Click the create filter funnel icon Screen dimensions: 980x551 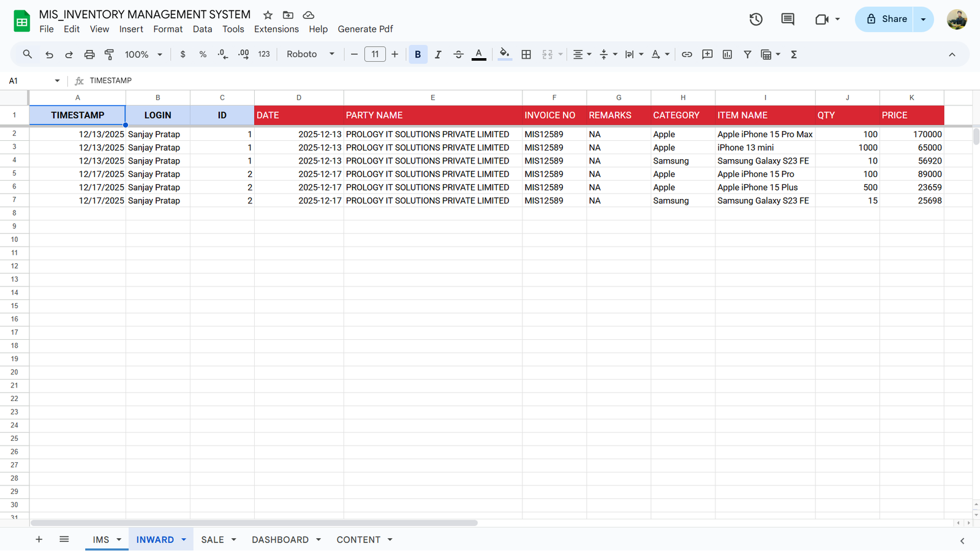pos(747,54)
